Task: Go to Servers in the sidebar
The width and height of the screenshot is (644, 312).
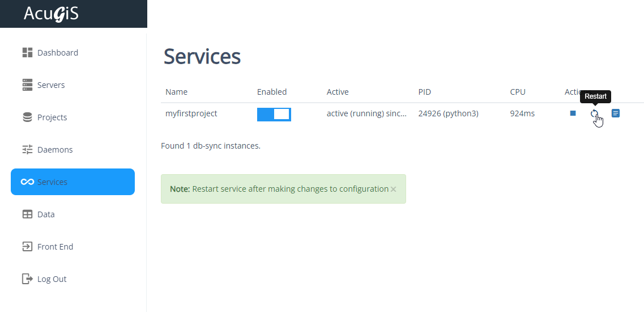Action: (x=51, y=85)
